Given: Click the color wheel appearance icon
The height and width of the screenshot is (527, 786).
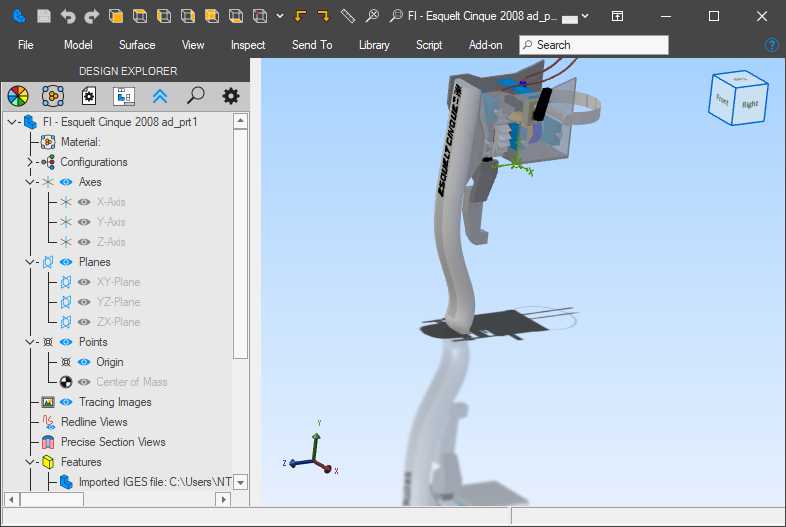Looking at the screenshot, I should point(17,96).
